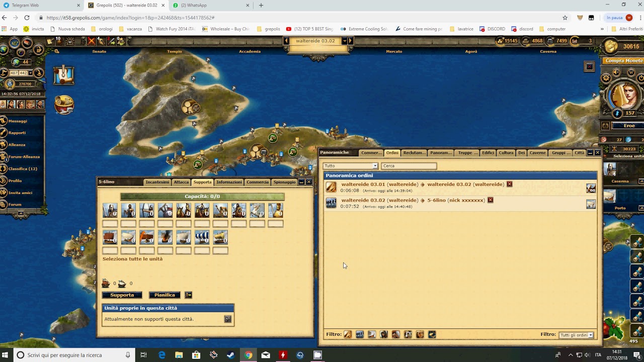
Task: Click attack command icon for waltereide 03.01 order
Action: coord(331,187)
